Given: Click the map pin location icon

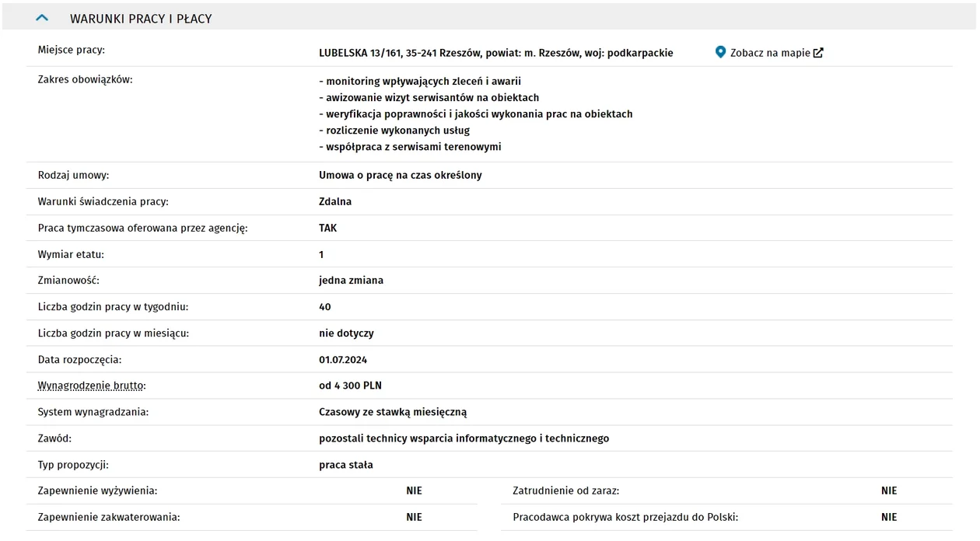Looking at the screenshot, I should pos(720,52).
